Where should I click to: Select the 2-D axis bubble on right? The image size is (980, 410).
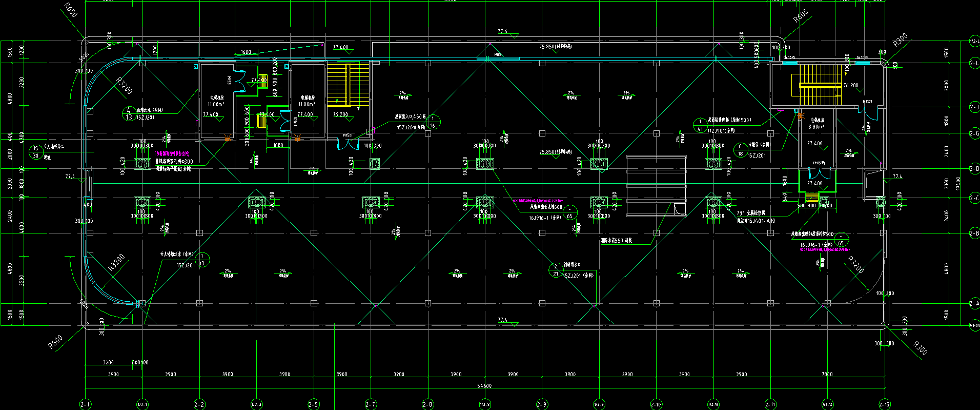coord(974,169)
